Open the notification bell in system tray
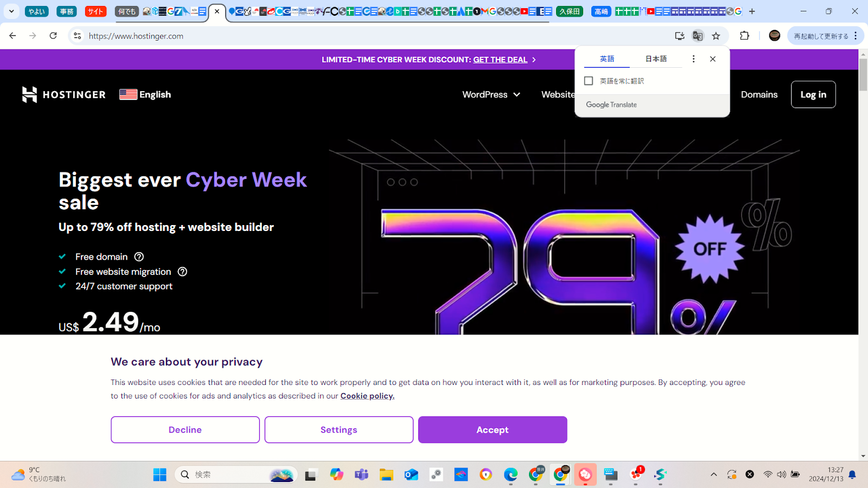The image size is (868, 488). (852, 474)
